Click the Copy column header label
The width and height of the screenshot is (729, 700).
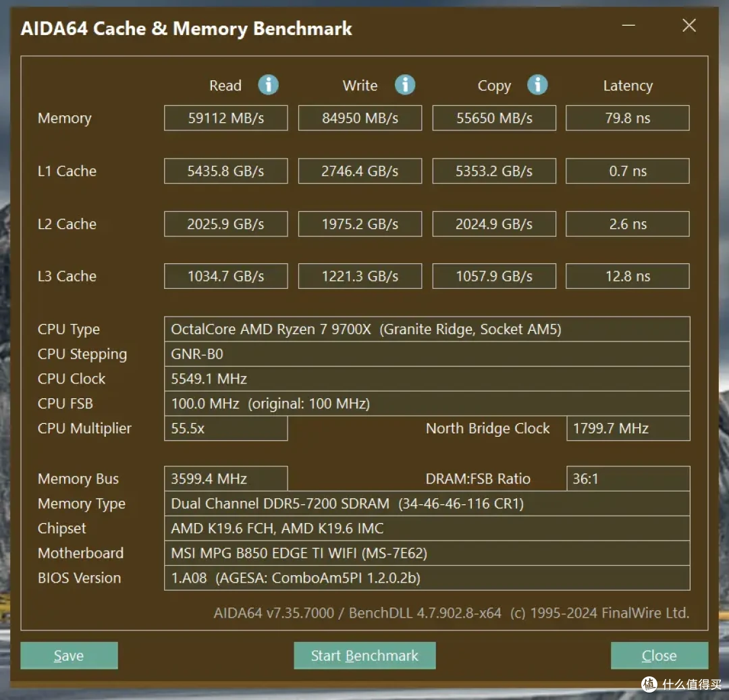click(x=494, y=86)
